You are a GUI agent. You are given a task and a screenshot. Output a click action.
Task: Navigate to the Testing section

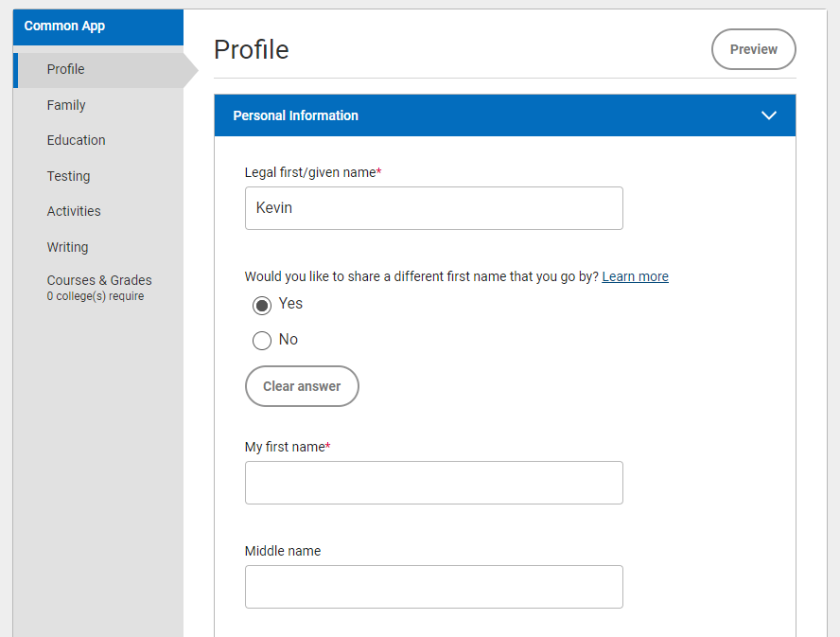[x=69, y=176]
